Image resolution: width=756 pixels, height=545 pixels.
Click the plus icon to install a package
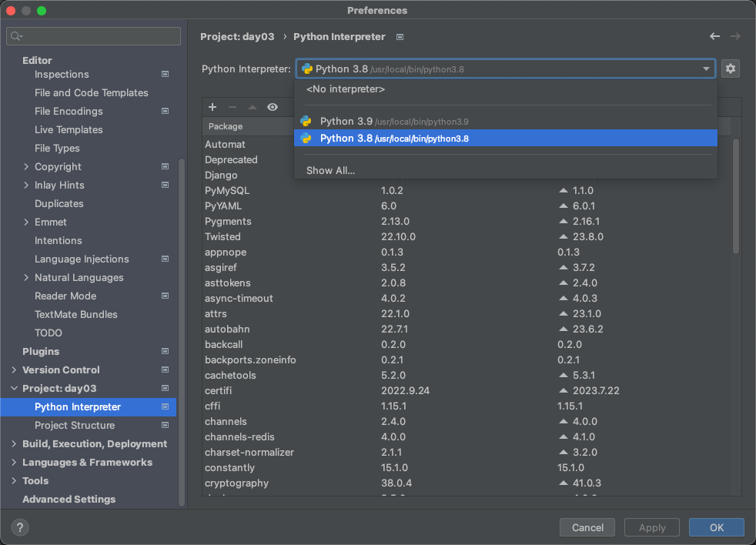(x=212, y=107)
